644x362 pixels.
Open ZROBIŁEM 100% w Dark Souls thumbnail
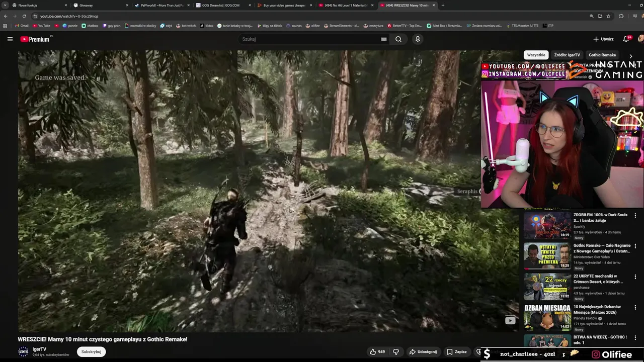(x=547, y=225)
